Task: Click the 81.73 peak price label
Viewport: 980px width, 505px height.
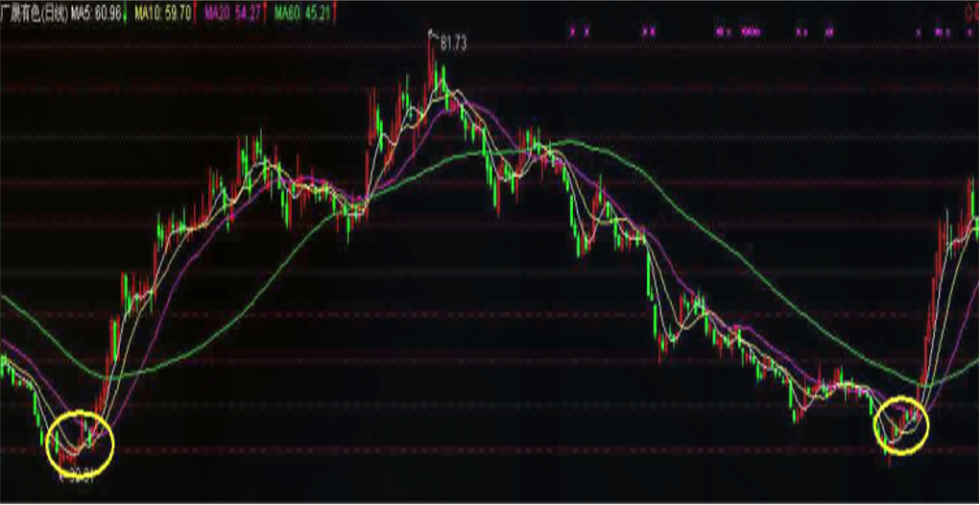Action: (x=454, y=44)
